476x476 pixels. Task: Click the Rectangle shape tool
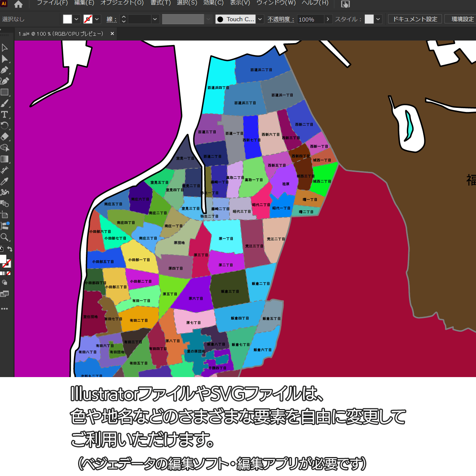(x=4, y=92)
